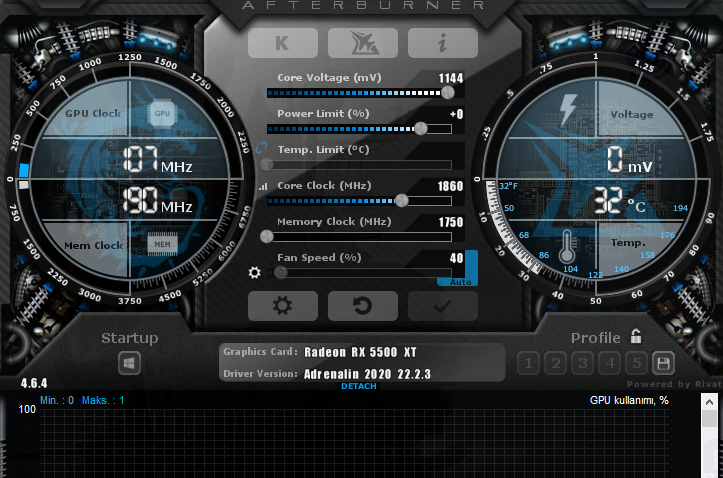Click the lightning bolt voltage icon
Image resolution: width=723 pixels, height=478 pixels.
[568, 110]
